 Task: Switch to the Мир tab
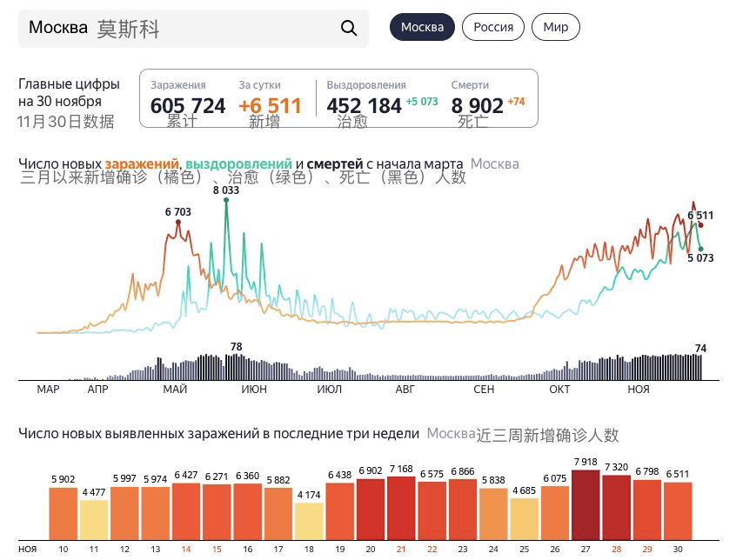555,27
